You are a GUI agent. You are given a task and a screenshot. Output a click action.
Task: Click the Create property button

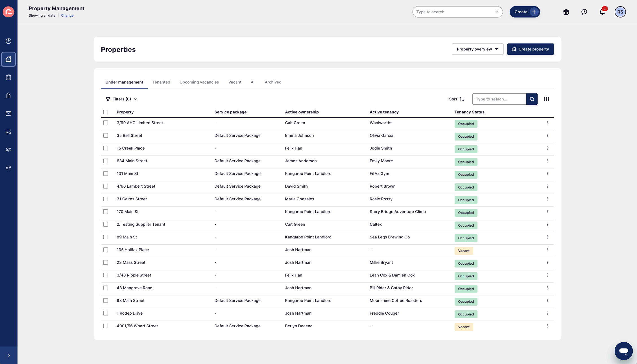(530, 49)
